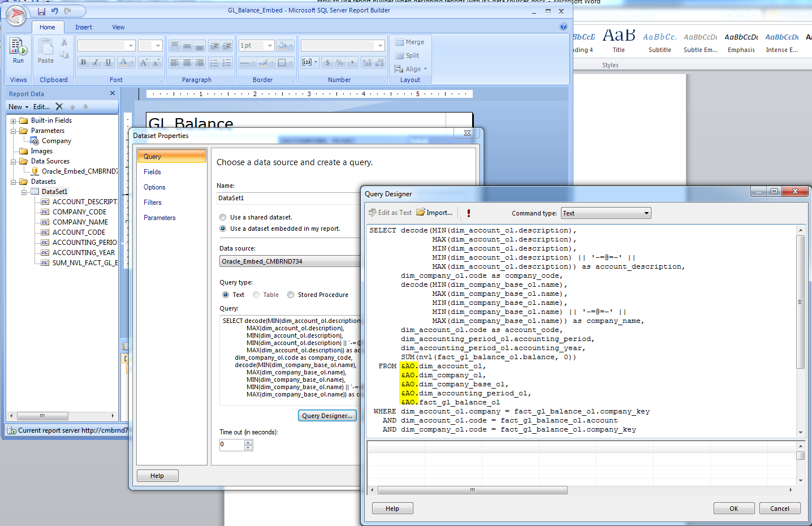Click Edit as Text in the Query Designer
The width and height of the screenshot is (812, 526).
pos(390,213)
